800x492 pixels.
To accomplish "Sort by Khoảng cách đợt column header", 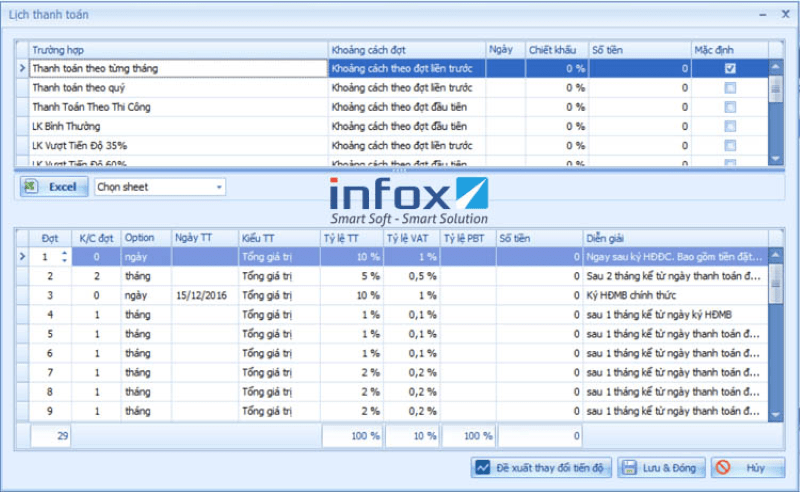I will coord(407,50).
